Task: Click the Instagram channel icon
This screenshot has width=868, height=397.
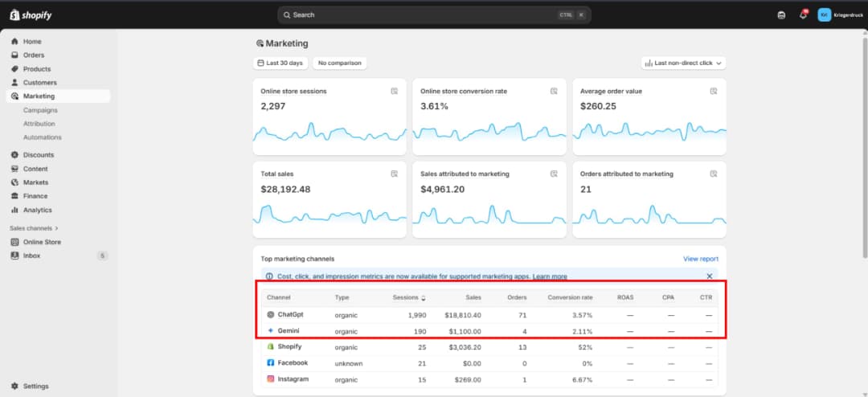Action: [x=271, y=379]
